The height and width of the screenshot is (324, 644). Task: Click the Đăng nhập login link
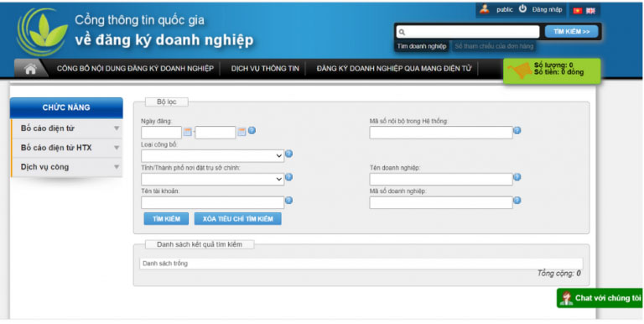coord(547,9)
